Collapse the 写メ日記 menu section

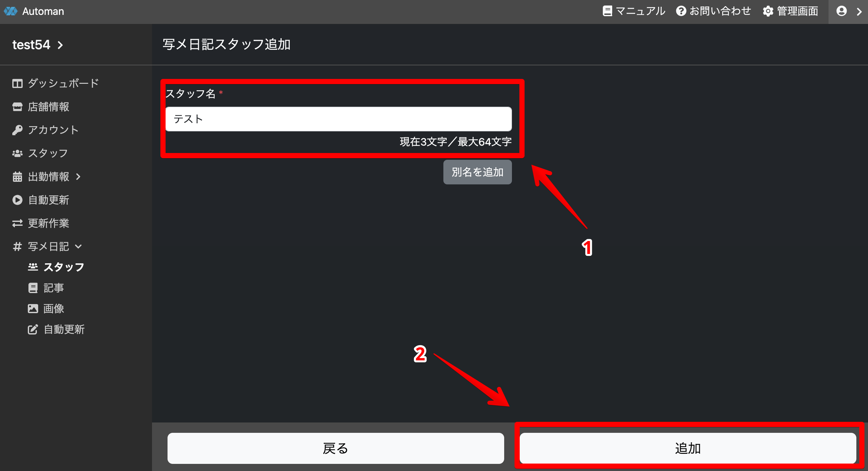[78, 246]
